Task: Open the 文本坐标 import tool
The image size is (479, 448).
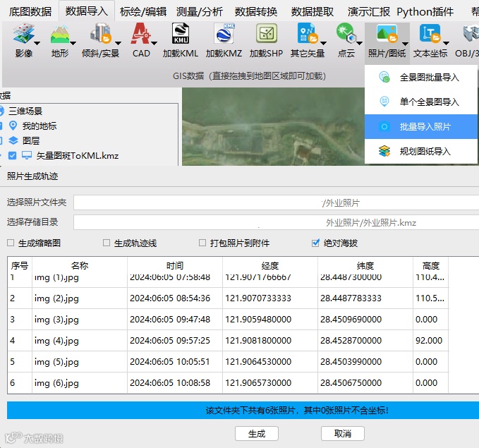Action: click(430, 41)
